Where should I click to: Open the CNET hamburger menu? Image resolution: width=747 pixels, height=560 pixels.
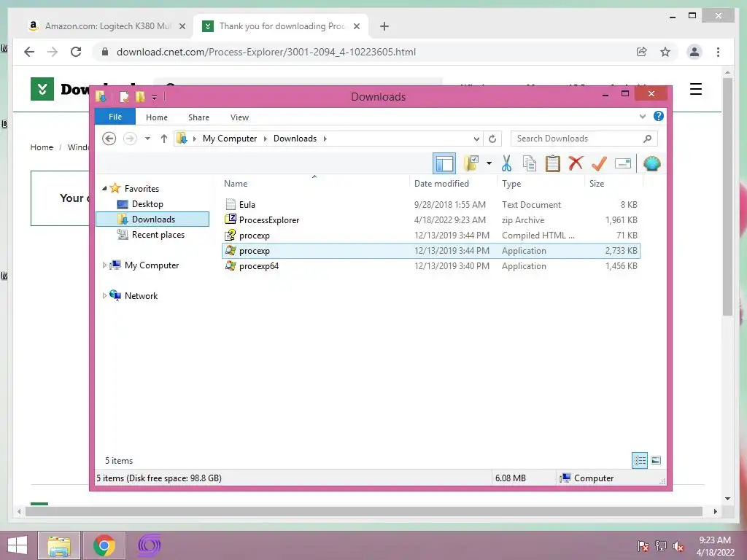tap(695, 89)
